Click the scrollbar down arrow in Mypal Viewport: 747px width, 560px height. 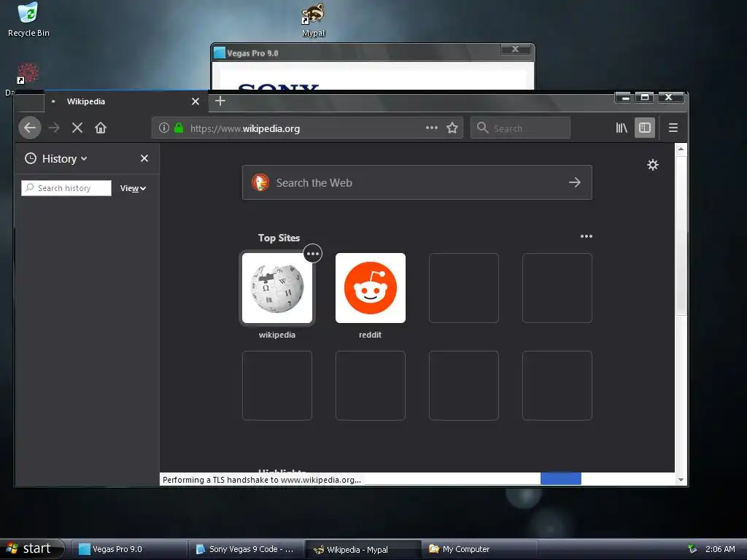tap(681, 480)
